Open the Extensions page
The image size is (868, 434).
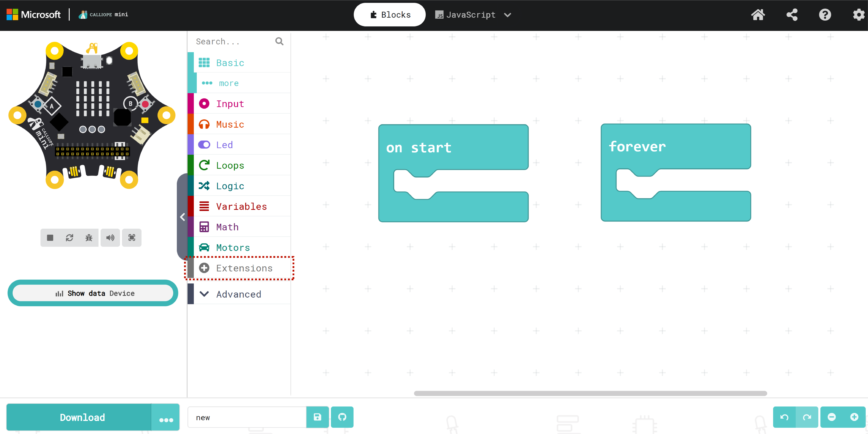point(239,268)
